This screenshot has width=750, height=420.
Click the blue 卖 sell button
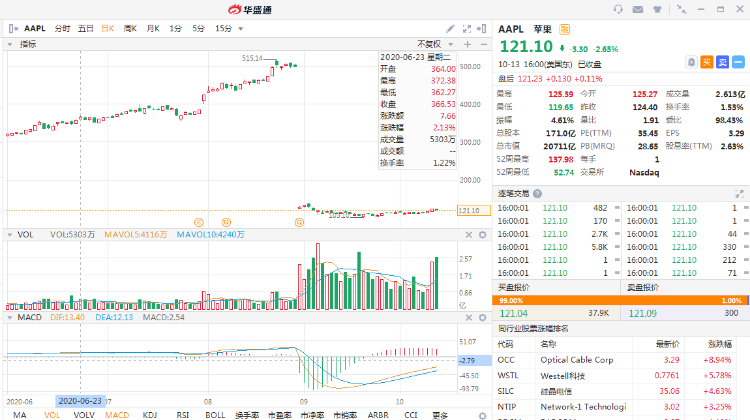(x=722, y=62)
